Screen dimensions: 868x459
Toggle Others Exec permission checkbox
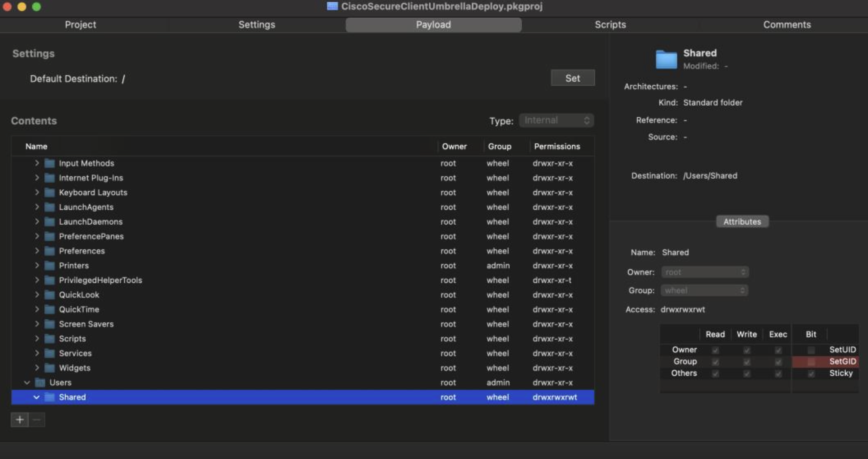(x=778, y=374)
